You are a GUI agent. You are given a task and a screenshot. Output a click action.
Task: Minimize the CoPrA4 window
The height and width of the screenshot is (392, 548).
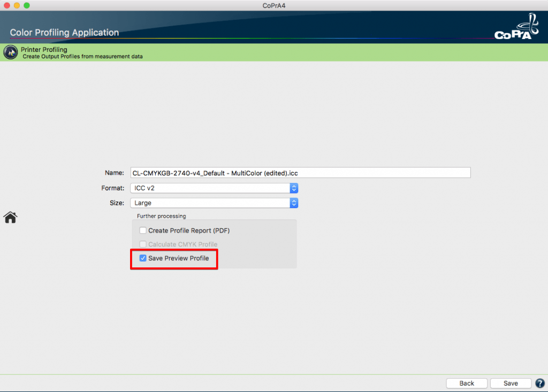[x=17, y=5]
